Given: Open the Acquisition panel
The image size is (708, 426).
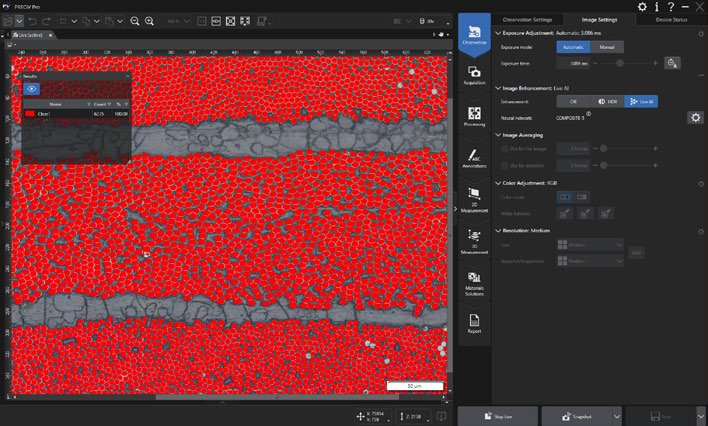Looking at the screenshot, I should click(x=474, y=75).
